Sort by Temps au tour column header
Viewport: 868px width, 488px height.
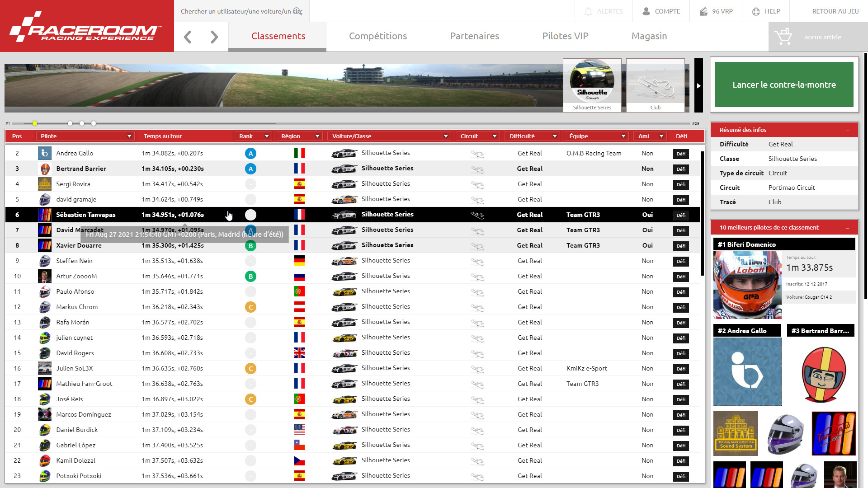point(163,136)
